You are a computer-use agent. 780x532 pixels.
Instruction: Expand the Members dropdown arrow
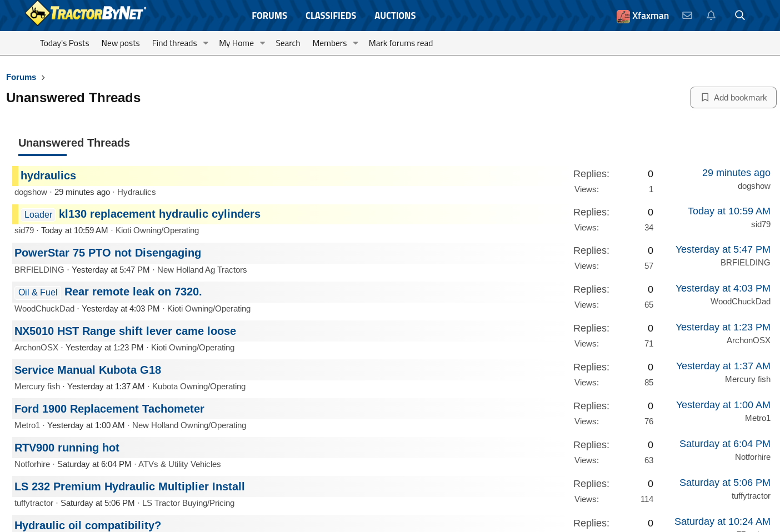(356, 43)
